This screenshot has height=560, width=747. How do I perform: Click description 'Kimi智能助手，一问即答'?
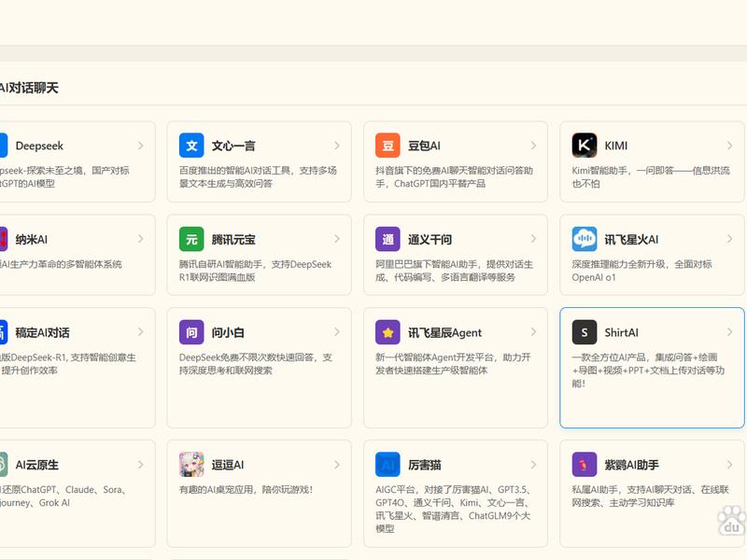[650, 176]
